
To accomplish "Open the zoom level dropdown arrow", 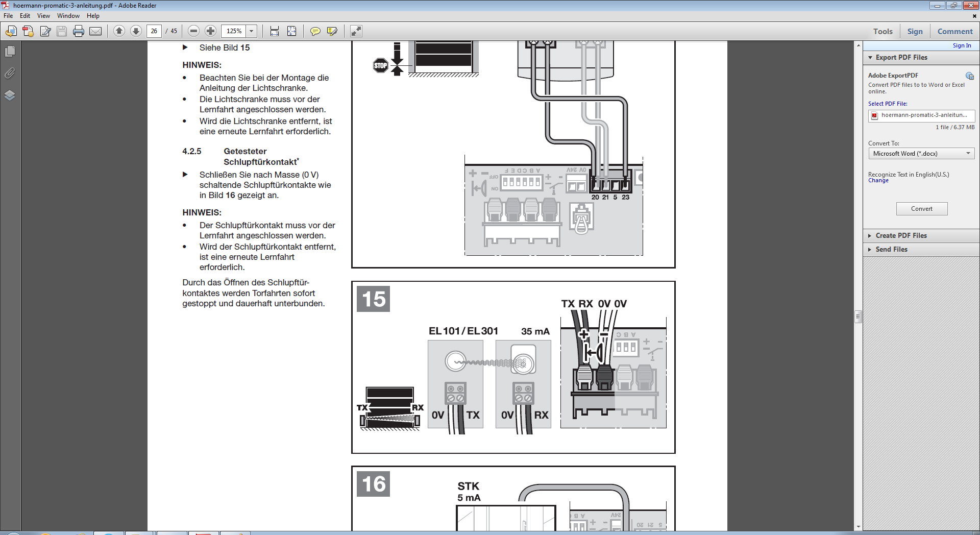I will click(251, 31).
